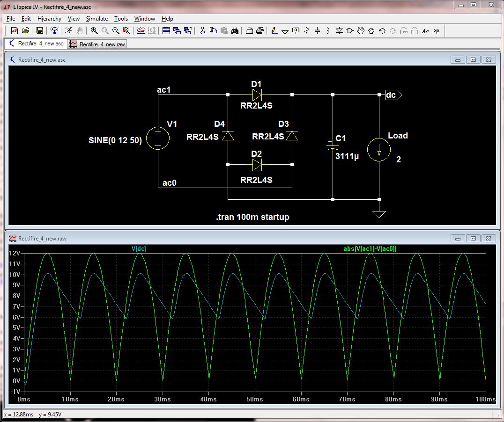Click the abs(V(ac1)-V(ac0)) trace label
The width and height of the screenshot is (504, 422).
tap(370, 249)
